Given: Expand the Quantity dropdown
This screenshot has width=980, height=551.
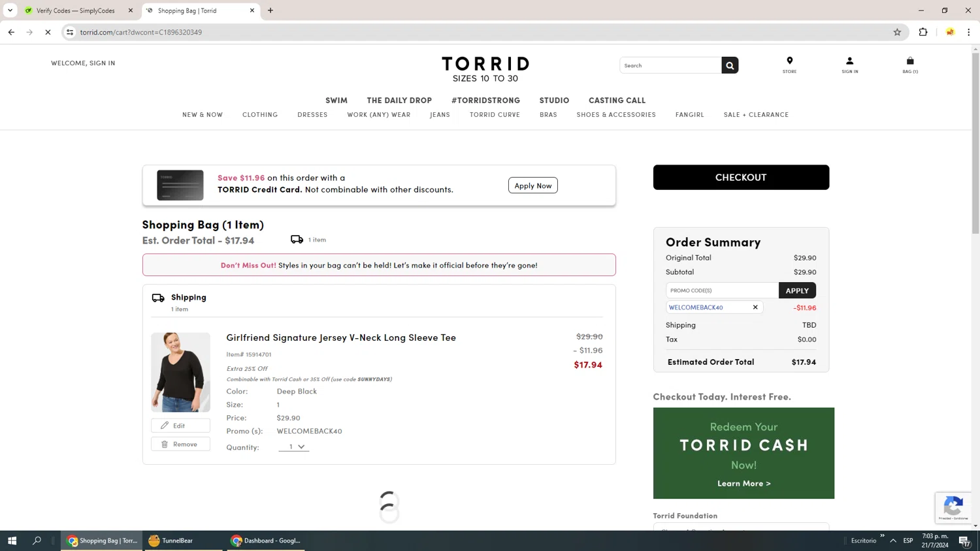Looking at the screenshot, I should [294, 447].
